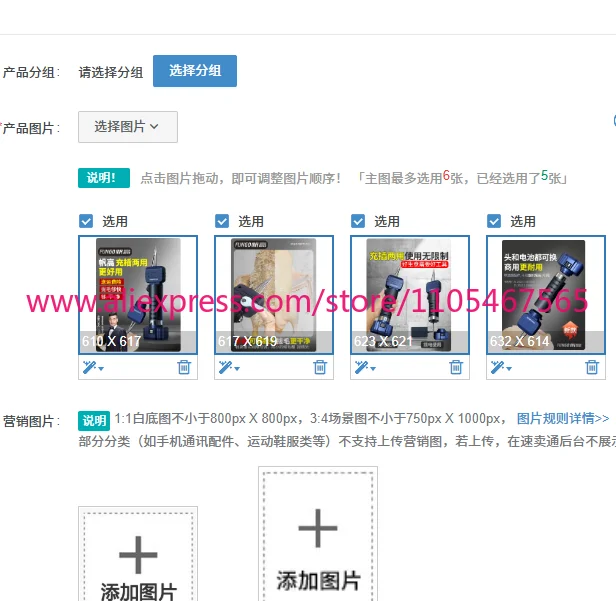Select the 623 X 621 product thumbnail
The width and height of the screenshot is (616, 601).
click(x=410, y=295)
